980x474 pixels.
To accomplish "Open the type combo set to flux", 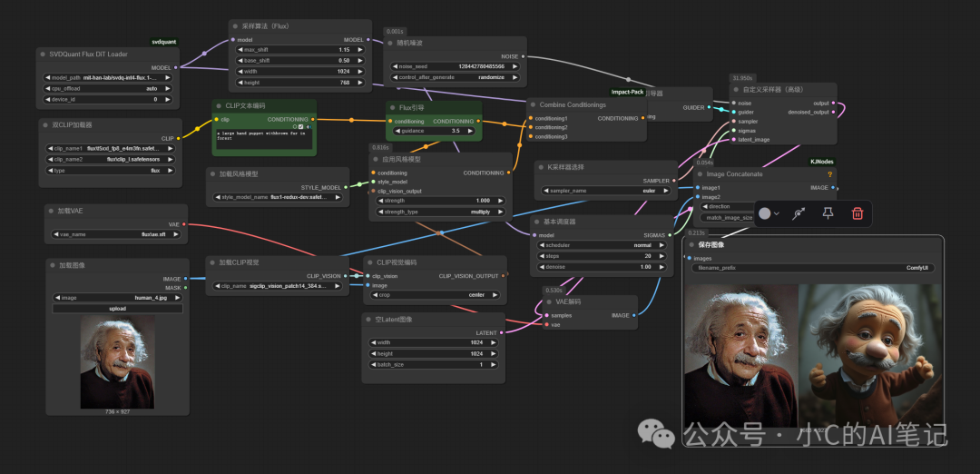I will [x=111, y=170].
